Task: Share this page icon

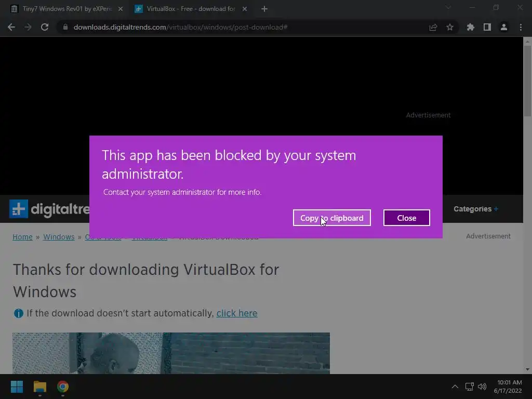Action: point(433,27)
